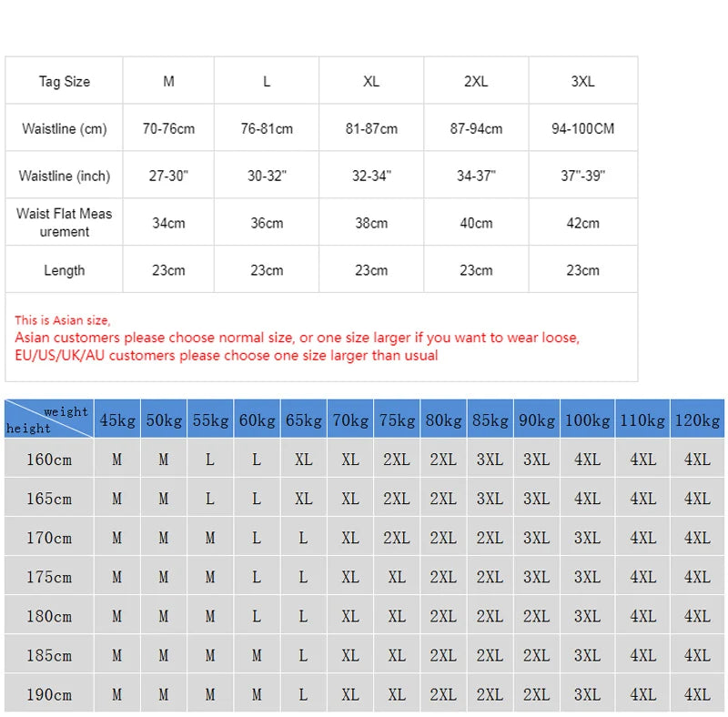This screenshot has width=728, height=717.
Task: Click the 70-76cm waistline cell
Action: [168, 128]
